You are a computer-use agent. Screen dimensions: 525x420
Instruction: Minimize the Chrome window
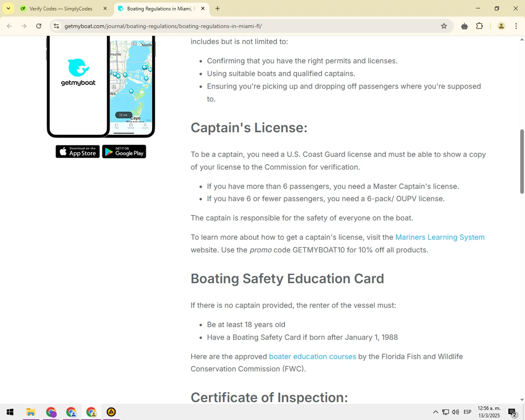click(478, 8)
